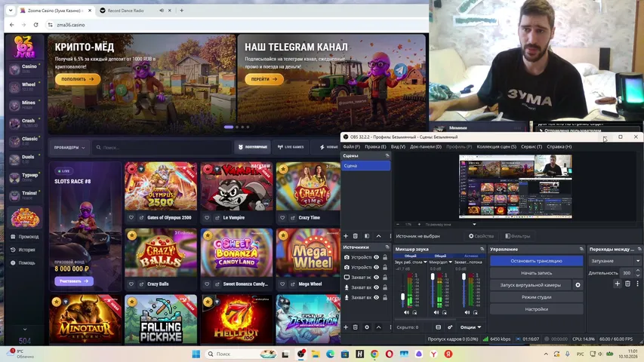Open the Вид menu in OBS
Screen dimensions: 644x362
[x=398, y=146]
